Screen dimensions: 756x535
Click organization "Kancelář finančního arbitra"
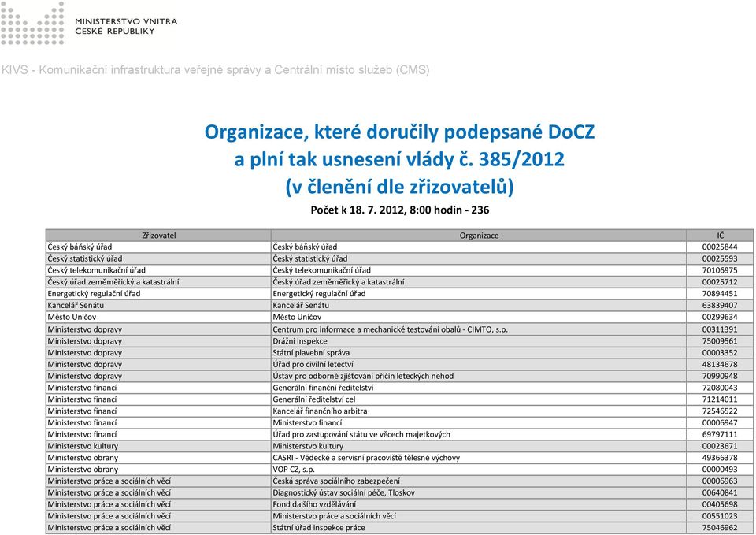pos(320,411)
